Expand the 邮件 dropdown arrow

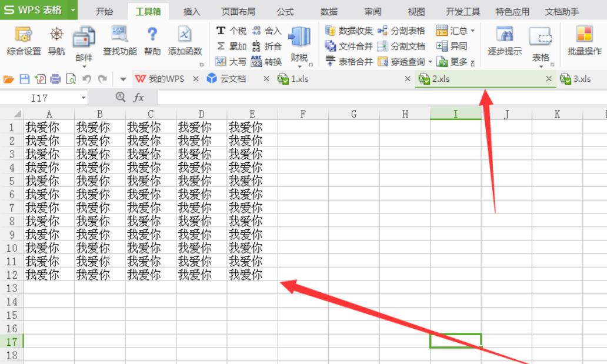click(84, 66)
